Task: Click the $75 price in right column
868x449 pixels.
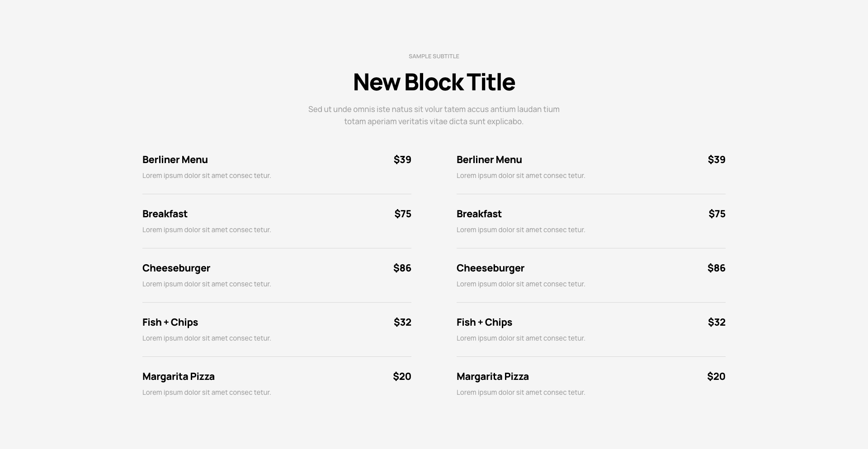Action: (x=717, y=214)
